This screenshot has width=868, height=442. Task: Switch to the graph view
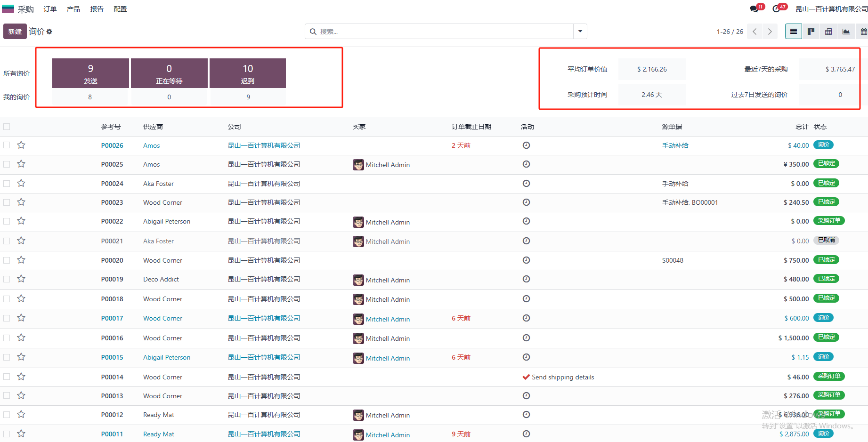click(846, 31)
